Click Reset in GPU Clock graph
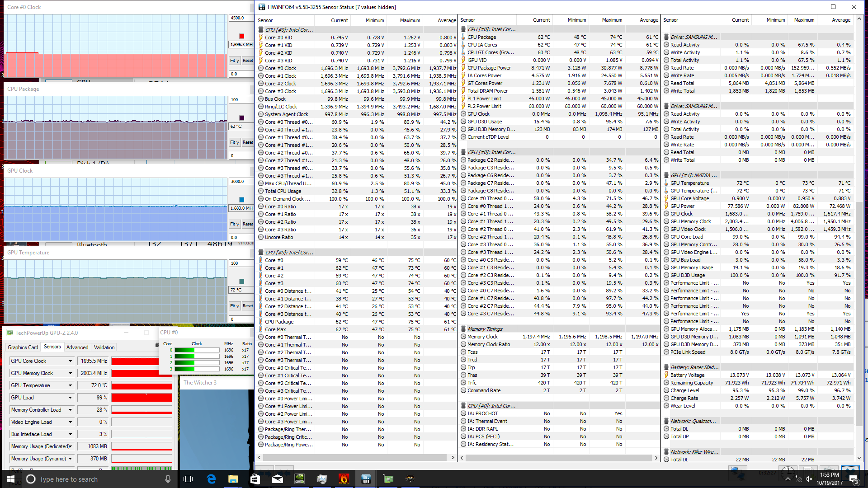This screenshot has height=488, width=868. point(248,224)
